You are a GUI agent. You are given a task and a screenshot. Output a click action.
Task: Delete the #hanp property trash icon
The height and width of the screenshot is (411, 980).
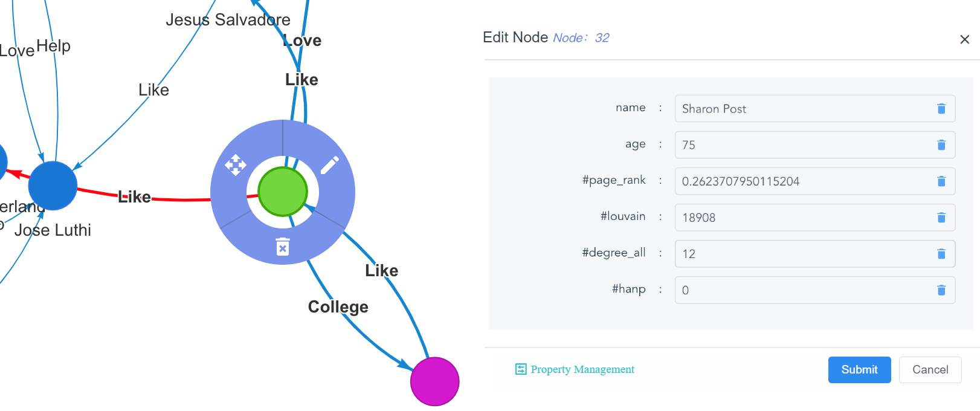(x=941, y=290)
